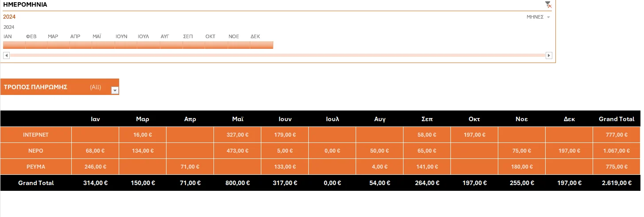Select the ΝΟΕ segment in timeline
Viewport: 644px width, 217px height.
239,45
